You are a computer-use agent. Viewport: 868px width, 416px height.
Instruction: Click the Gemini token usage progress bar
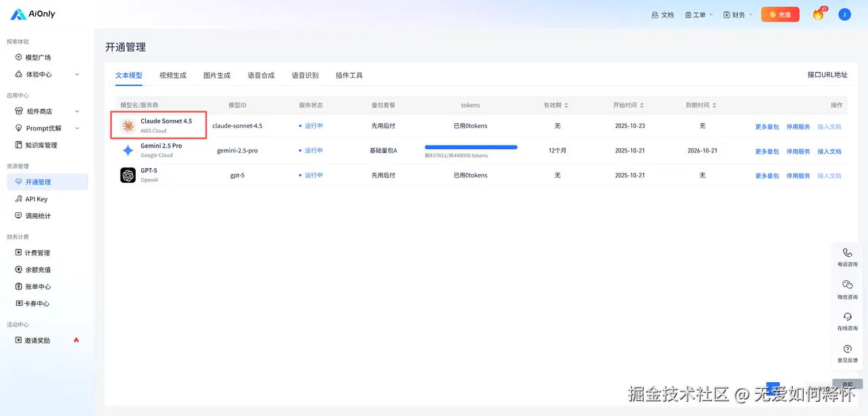point(471,147)
